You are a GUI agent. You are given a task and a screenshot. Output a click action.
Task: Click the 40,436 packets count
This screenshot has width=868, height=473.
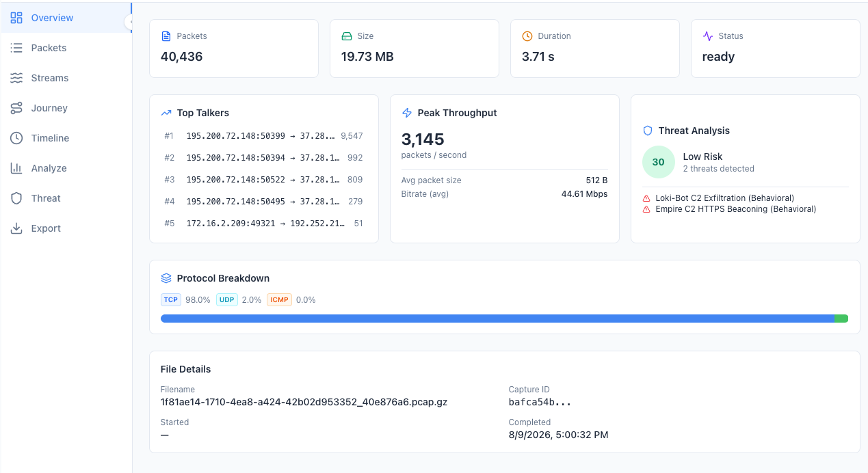point(181,57)
